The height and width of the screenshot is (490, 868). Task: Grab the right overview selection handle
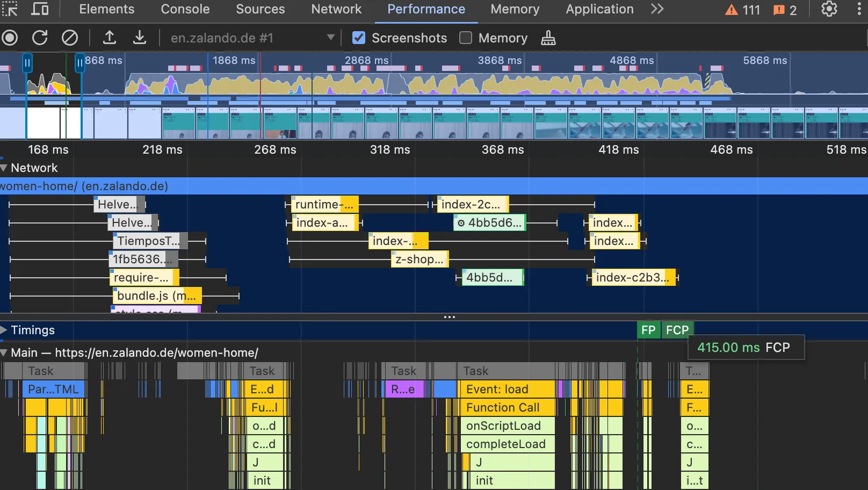coord(80,63)
